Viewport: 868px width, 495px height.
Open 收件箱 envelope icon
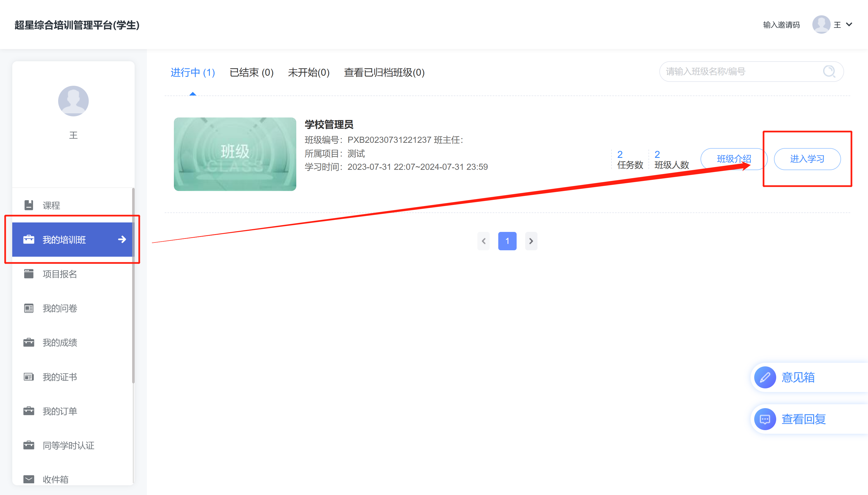pyautogui.click(x=29, y=479)
